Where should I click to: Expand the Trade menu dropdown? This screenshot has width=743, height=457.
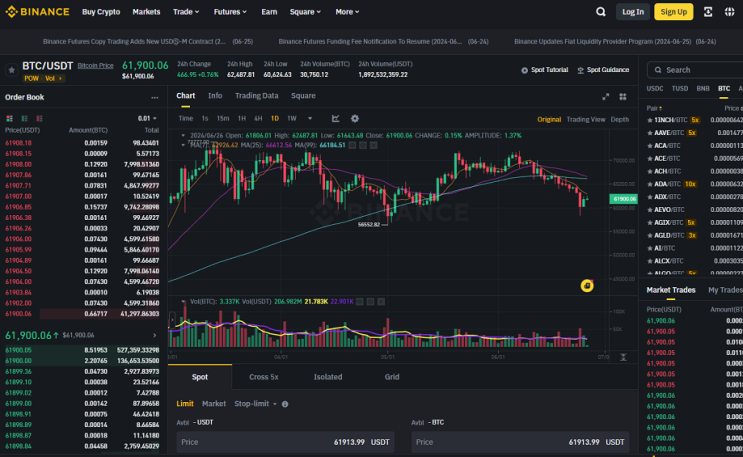tap(186, 12)
